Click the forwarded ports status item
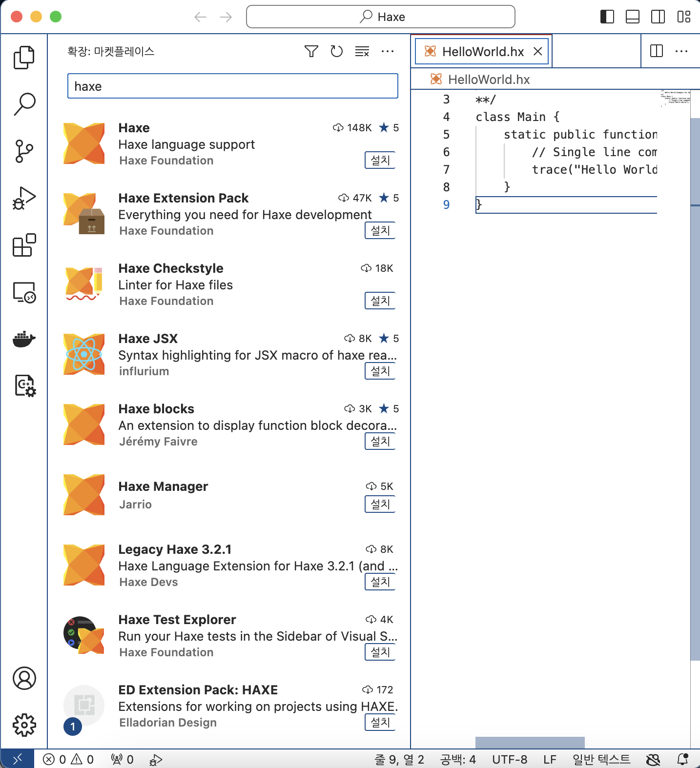Viewport: 700px width, 768px height. pyautogui.click(x=122, y=759)
